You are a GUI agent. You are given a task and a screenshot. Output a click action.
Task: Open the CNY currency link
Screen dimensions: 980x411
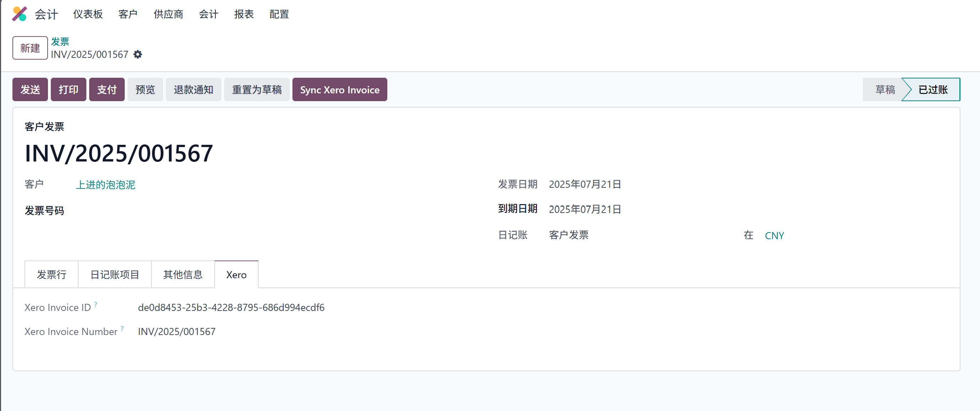click(x=774, y=236)
